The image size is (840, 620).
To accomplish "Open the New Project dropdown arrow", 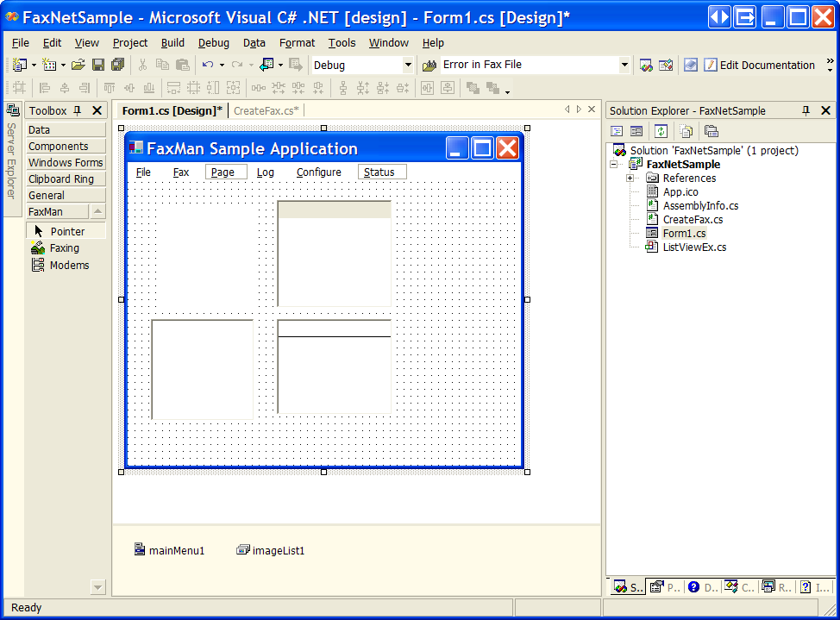I will tap(34, 66).
